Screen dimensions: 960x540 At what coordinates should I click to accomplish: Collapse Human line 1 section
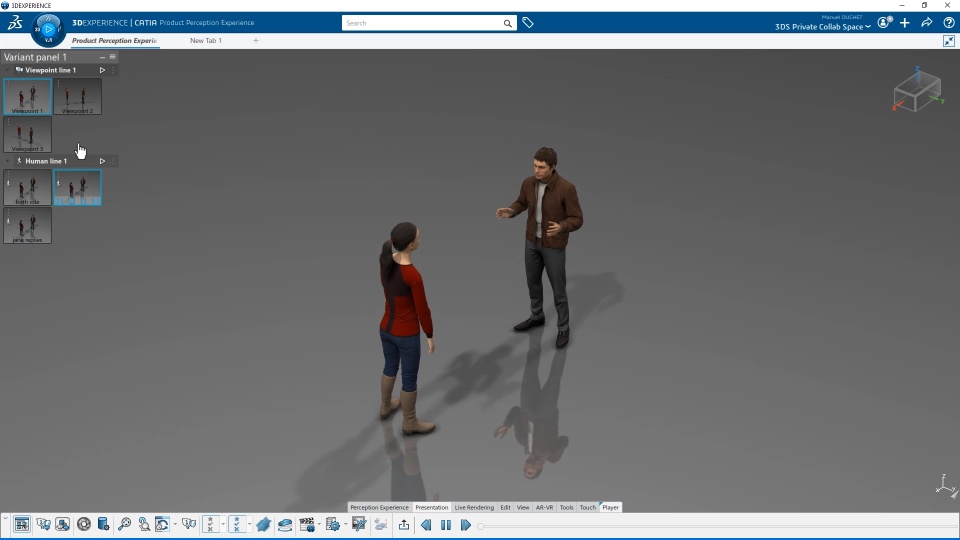tap(7, 161)
